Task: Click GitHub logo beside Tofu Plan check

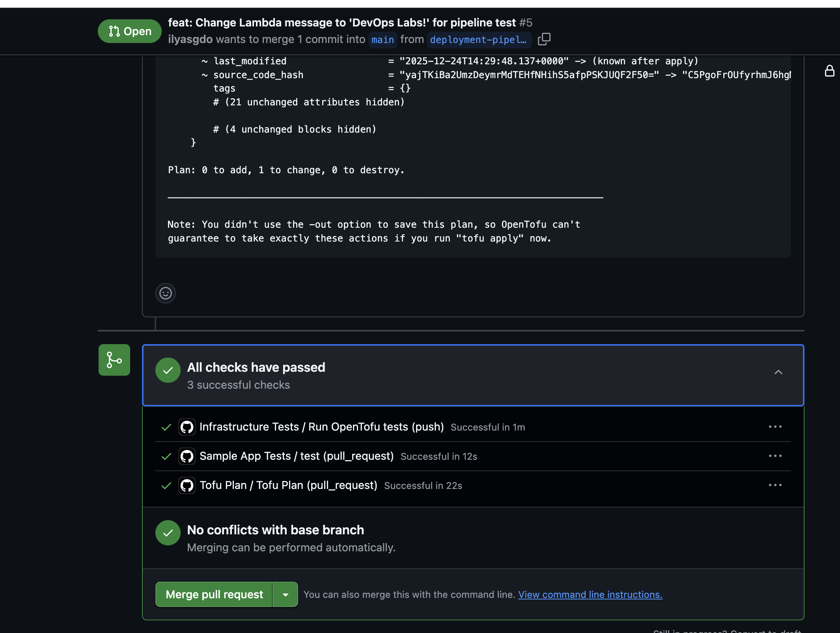Action: pyautogui.click(x=187, y=485)
